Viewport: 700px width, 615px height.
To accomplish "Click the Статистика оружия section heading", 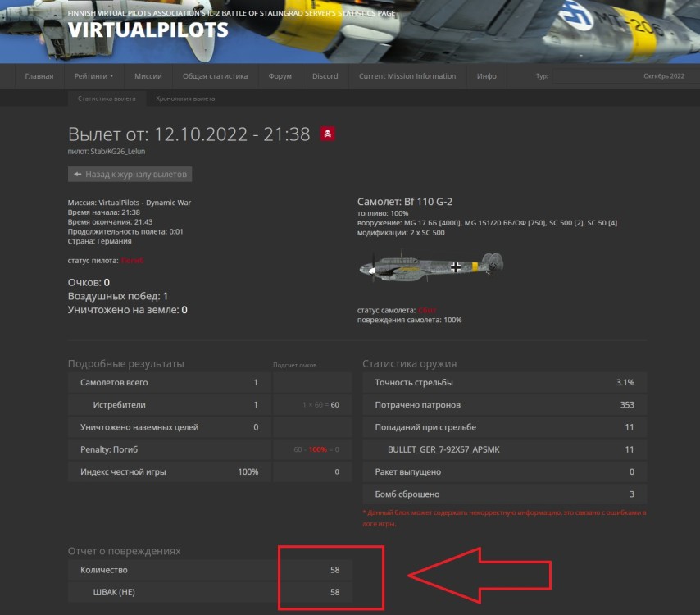I will (x=409, y=363).
